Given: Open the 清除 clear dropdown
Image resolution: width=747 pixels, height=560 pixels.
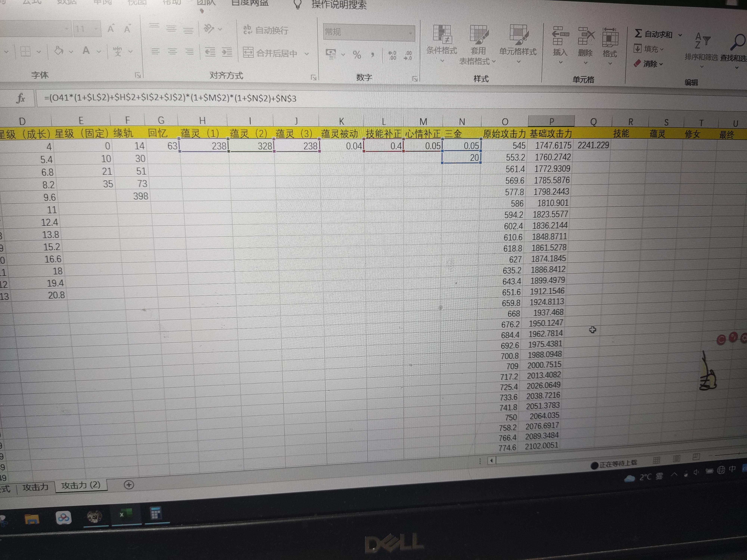Looking at the screenshot, I should point(648,63).
